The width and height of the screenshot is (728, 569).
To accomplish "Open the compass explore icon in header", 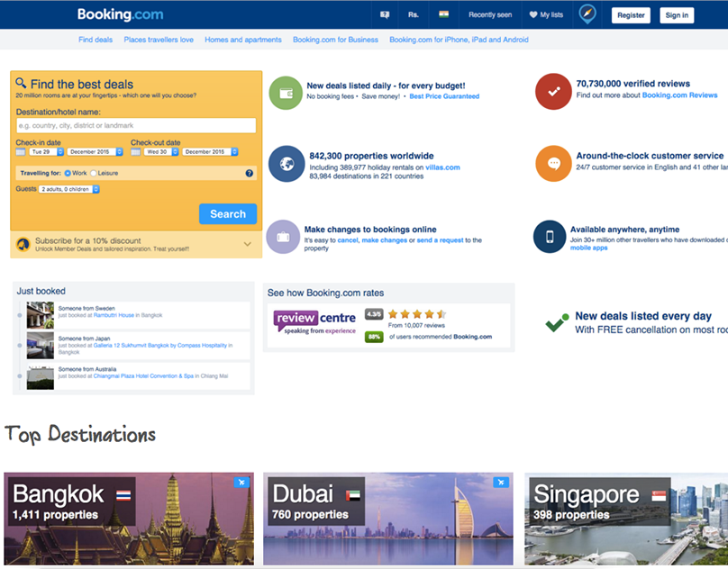I will (587, 14).
